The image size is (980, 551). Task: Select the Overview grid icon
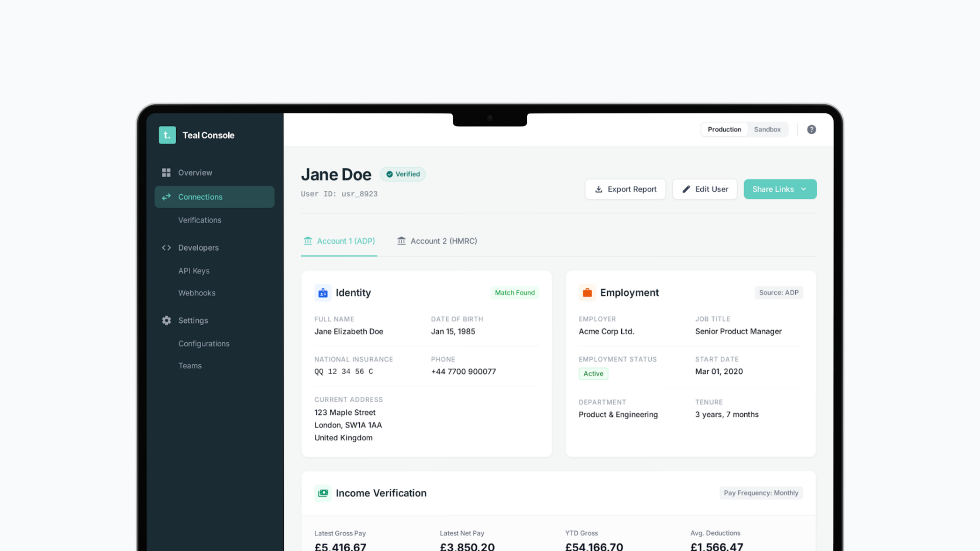(166, 172)
